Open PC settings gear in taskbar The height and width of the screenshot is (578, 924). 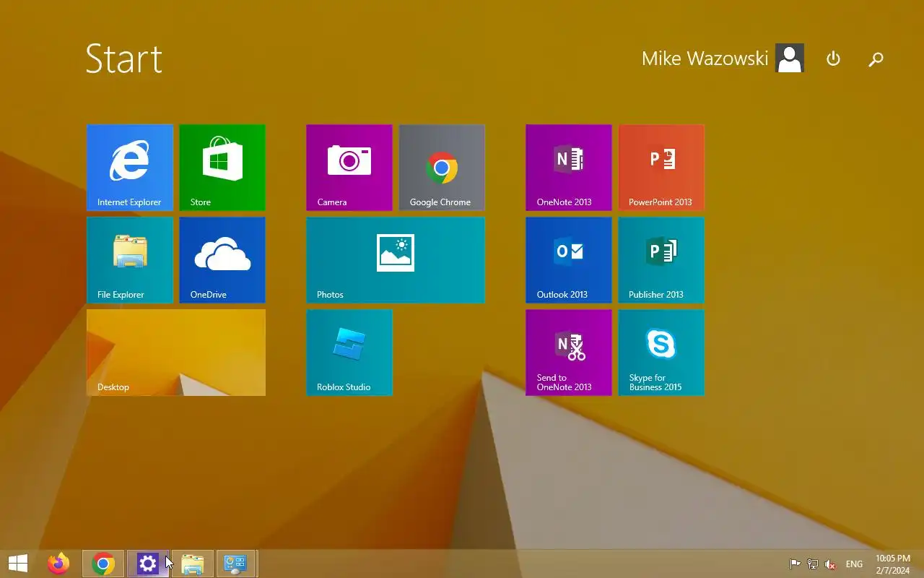click(148, 564)
